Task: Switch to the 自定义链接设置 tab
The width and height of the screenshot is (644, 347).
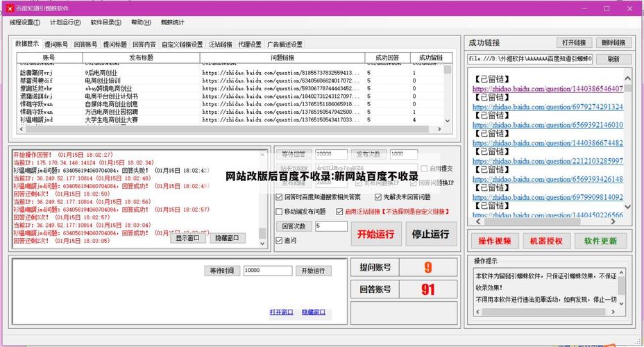Action: (182, 44)
